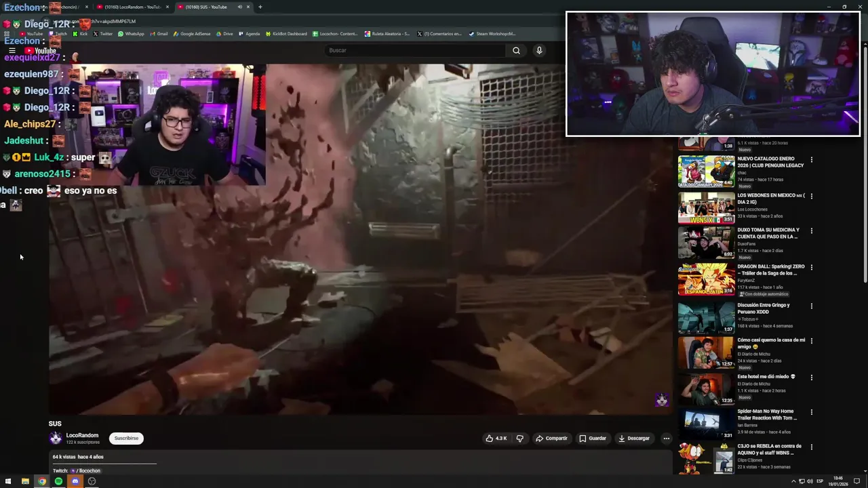Open LocoRandom channel avatar
The image size is (868, 488).
click(56, 439)
